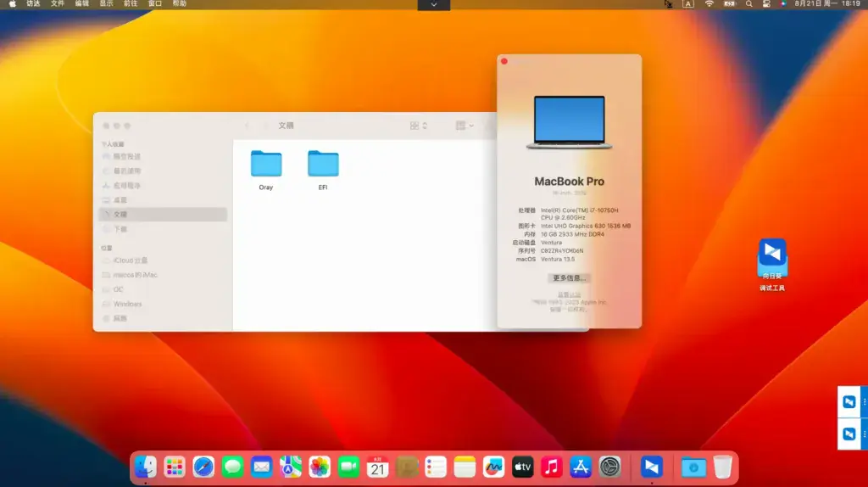Click battery status icon in menu bar

[730, 4]
